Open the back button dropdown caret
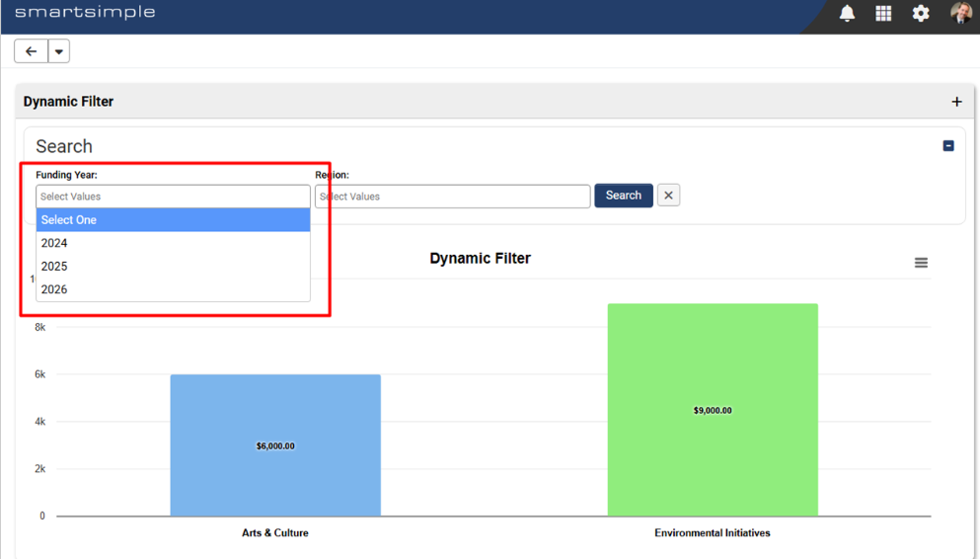This screenshot has width=980, height=559. pos(59,51)
